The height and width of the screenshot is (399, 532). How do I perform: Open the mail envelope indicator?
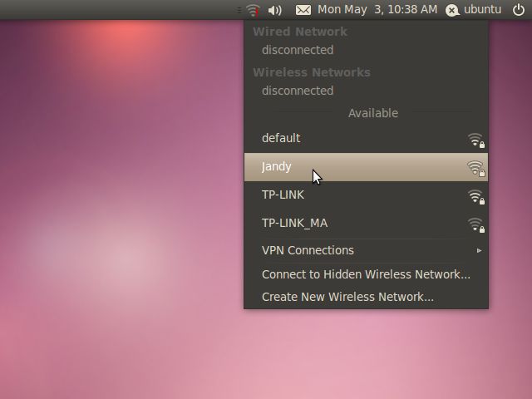303,10
